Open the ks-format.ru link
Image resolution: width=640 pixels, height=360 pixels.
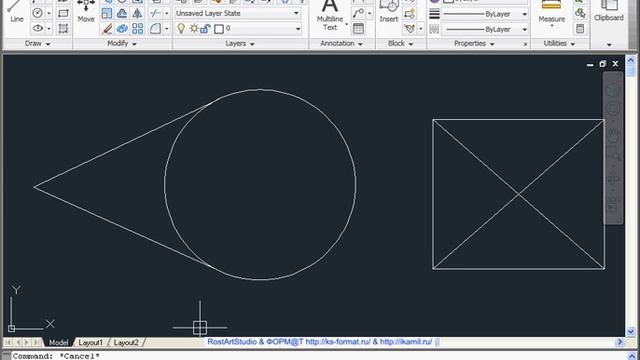338,342
